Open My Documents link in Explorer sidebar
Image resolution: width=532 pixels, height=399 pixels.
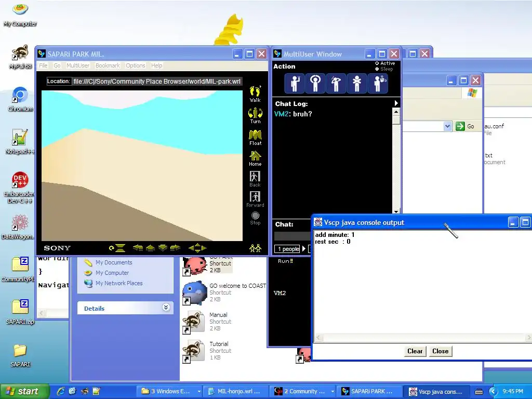click(114, 262)
